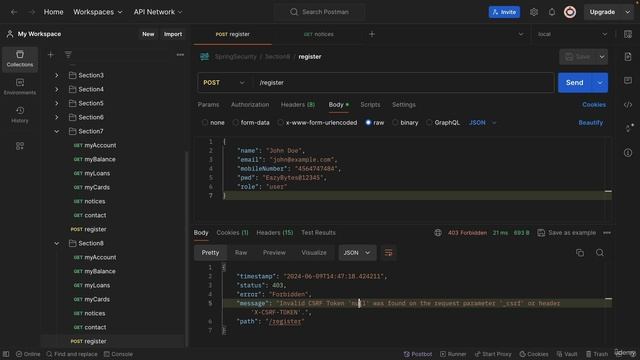Switch to the Scripts tab
The image size is (640, 360).
tap(370, 104)
